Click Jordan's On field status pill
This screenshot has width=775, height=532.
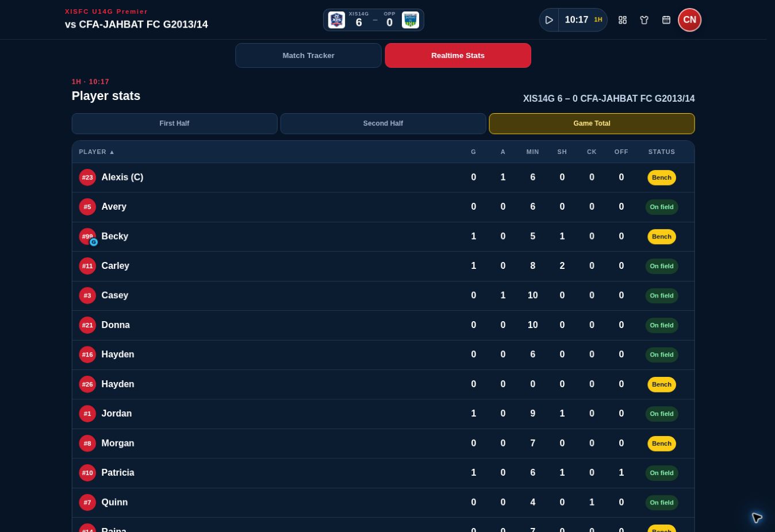click(662, 414)
